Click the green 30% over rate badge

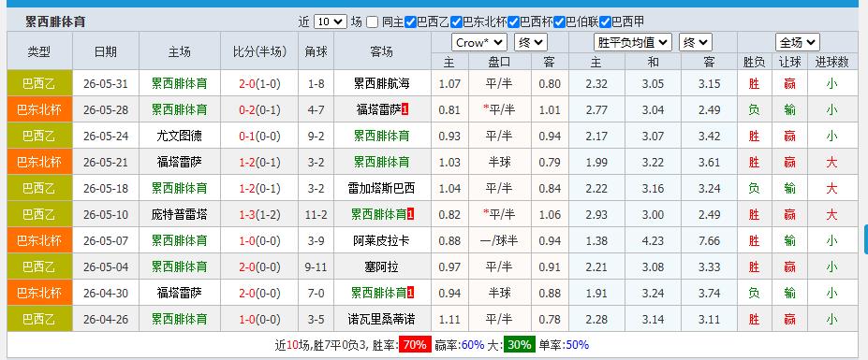(520, 344)
